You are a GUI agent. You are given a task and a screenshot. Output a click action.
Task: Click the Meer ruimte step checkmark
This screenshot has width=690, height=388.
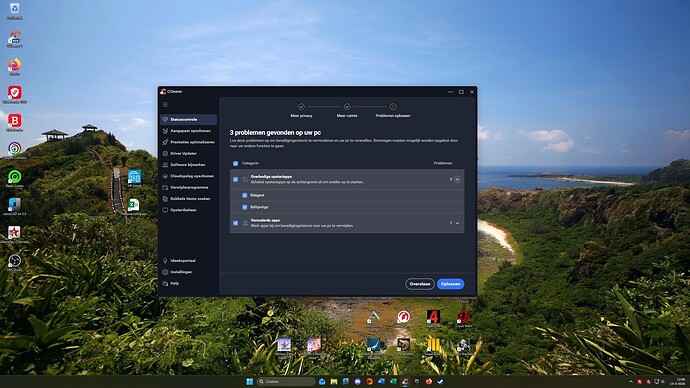click(x=347, y=106)
